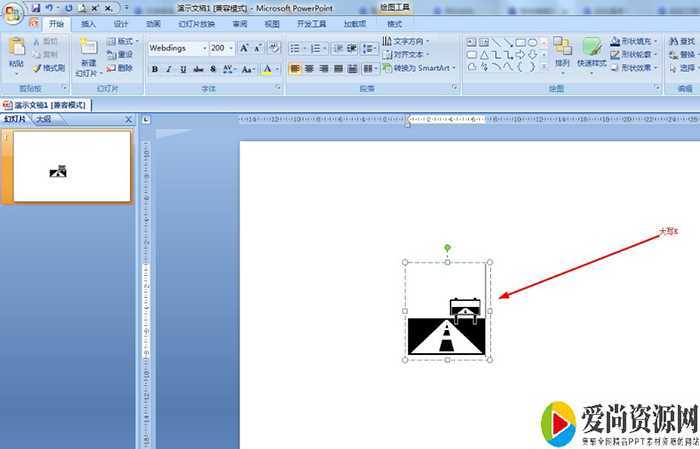Click the Increase Font Size icon
This screenshot has width=700, height=449.
[244, 47]
